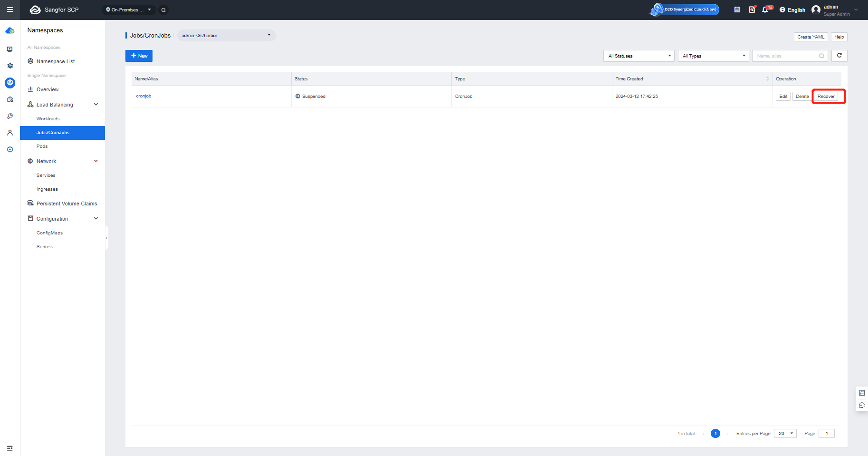
Task: Collapse the navigation panel with the edge handle
Action: 107,238
